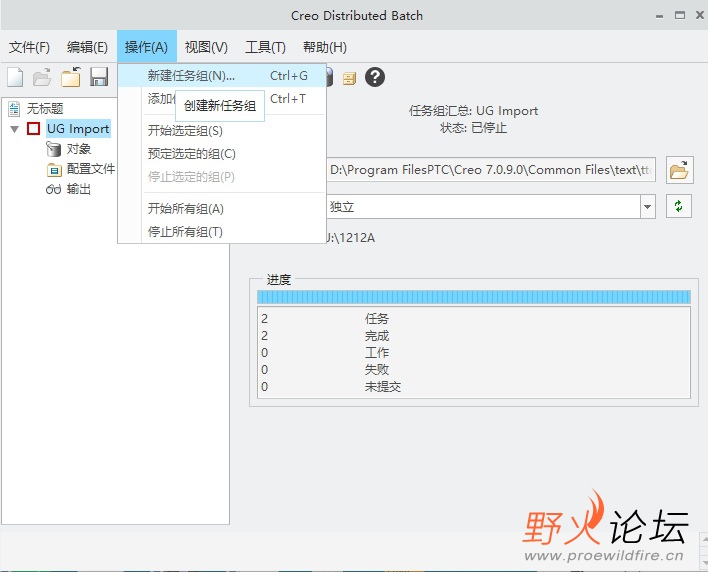Open the 工具(T) menu
708x572 pixels.
pos(266,47)
